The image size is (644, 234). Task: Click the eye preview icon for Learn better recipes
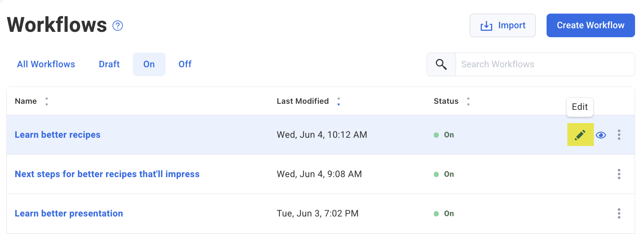pyautogui.click(x=601, y=135)
